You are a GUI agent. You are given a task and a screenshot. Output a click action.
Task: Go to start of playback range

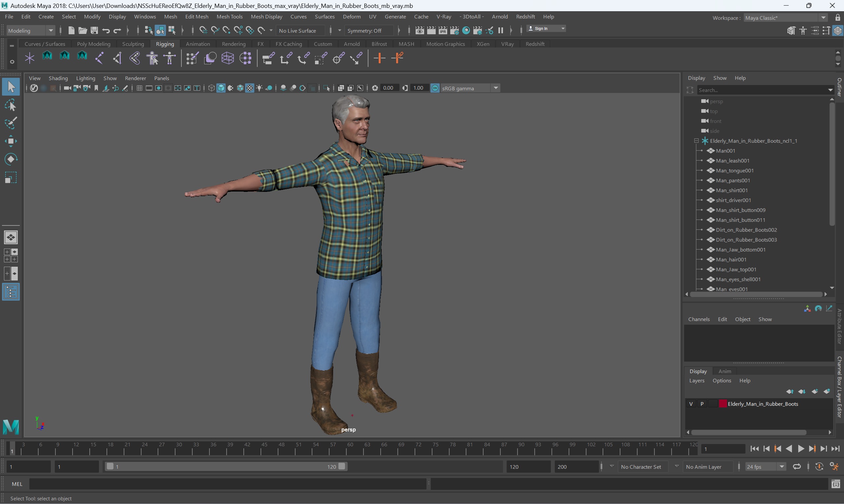tap(754, 449)
